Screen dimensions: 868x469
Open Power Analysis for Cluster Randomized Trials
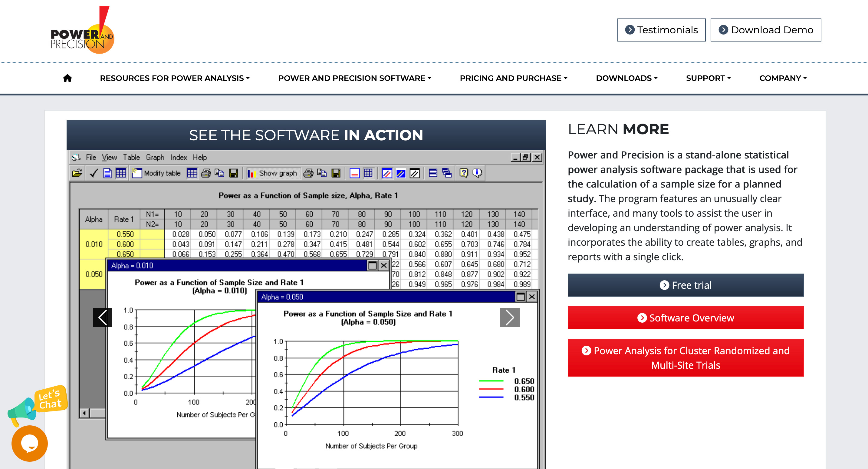686,358
